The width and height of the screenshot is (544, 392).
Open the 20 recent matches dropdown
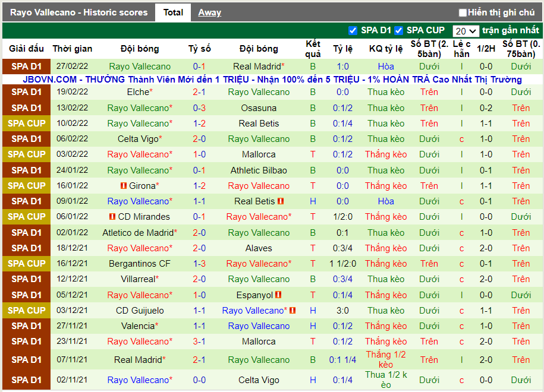(x=466, y=31)
